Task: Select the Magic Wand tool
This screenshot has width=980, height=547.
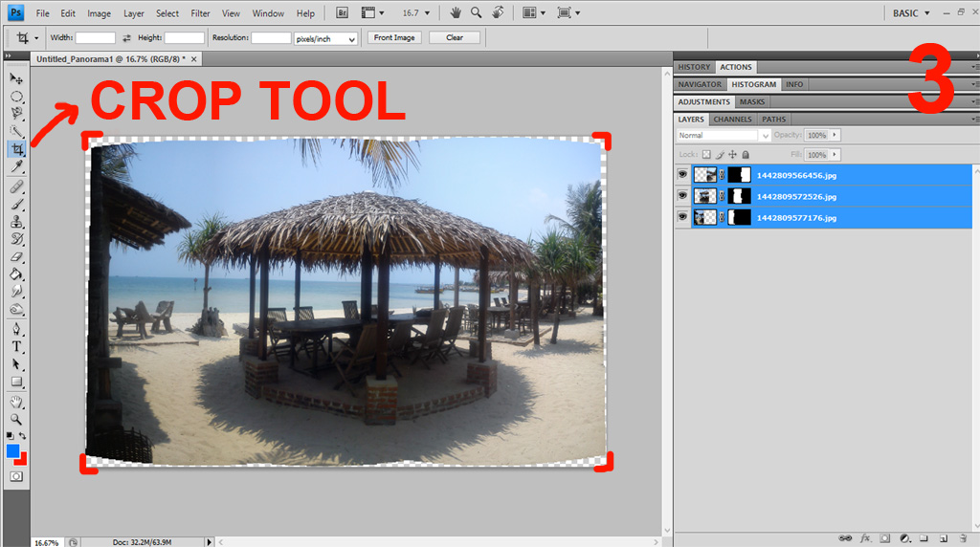Action: [16, 131]
